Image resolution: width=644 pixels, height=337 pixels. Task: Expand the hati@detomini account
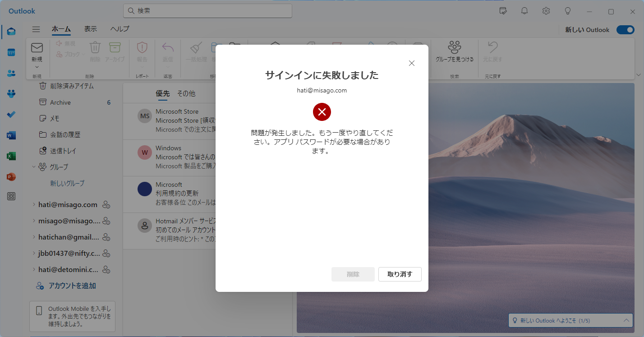(34, 270)
